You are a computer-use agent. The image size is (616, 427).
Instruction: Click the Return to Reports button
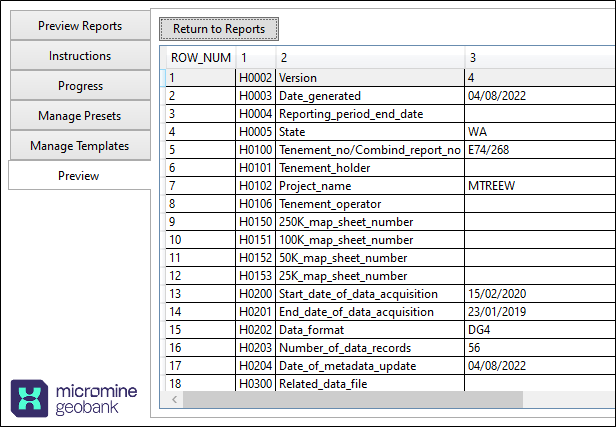[219, 29]
